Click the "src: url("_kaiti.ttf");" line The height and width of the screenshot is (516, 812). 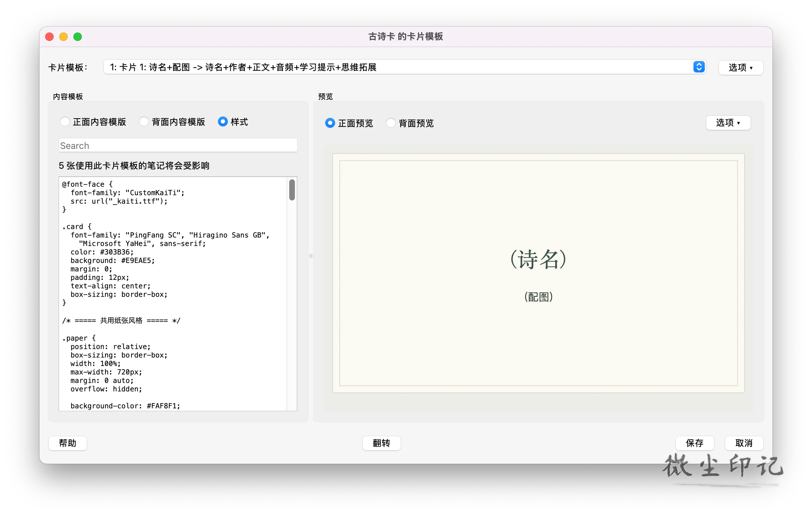[x=119, y=201]
